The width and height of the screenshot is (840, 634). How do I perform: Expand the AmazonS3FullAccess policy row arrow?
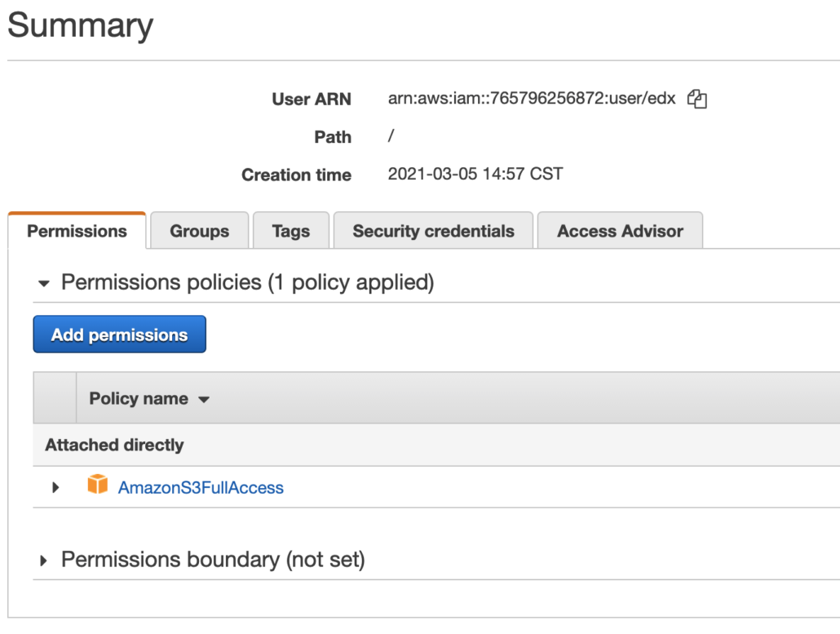tap(55, 488)
